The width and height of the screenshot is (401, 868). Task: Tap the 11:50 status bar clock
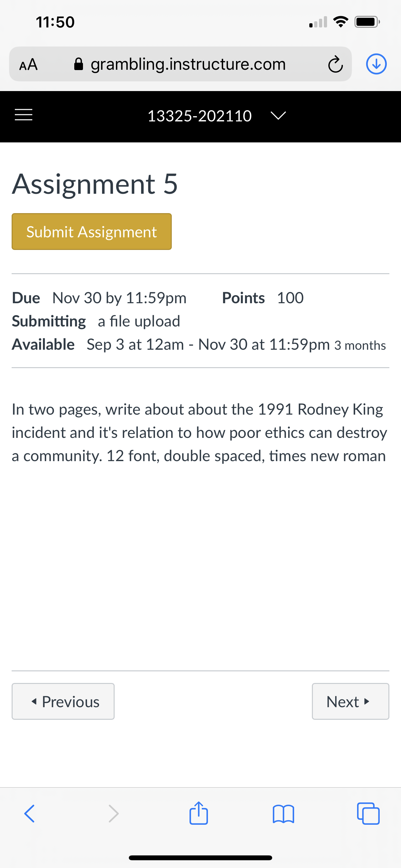click(55, 22)
